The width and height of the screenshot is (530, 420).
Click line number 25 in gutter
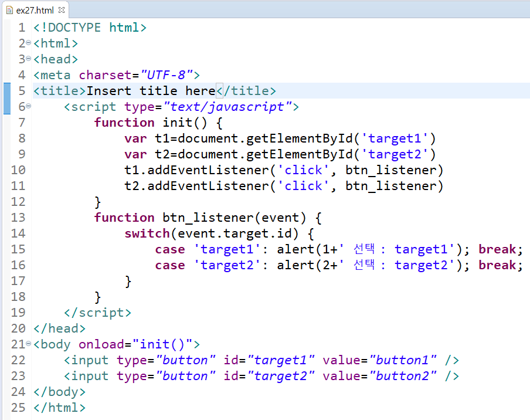pos(18,408)
